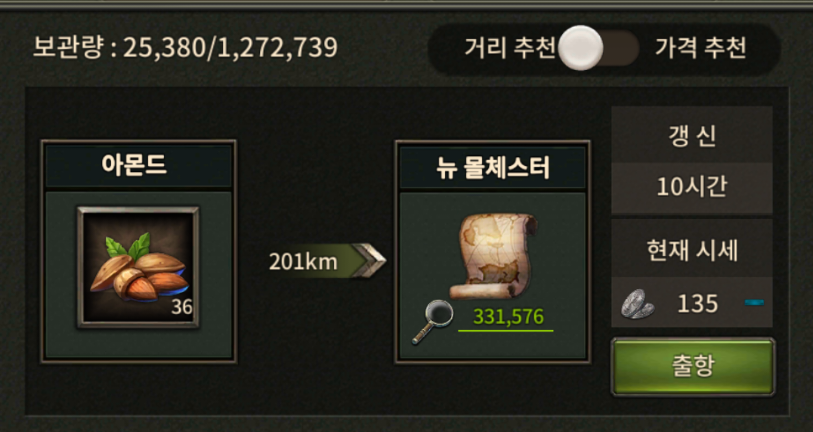Screen dimensions: 813x432
Task: Click the silver coin price icon
Action: coord(637,304)
